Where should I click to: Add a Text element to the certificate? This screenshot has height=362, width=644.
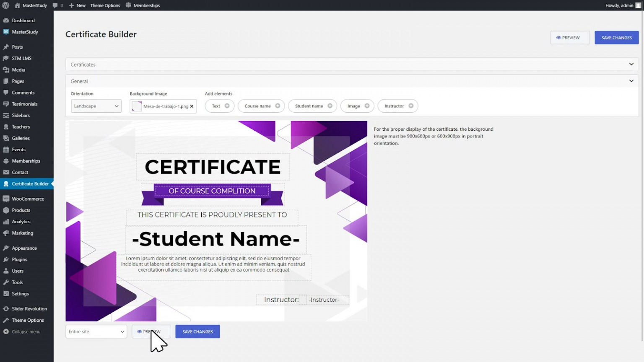point(219,106)
